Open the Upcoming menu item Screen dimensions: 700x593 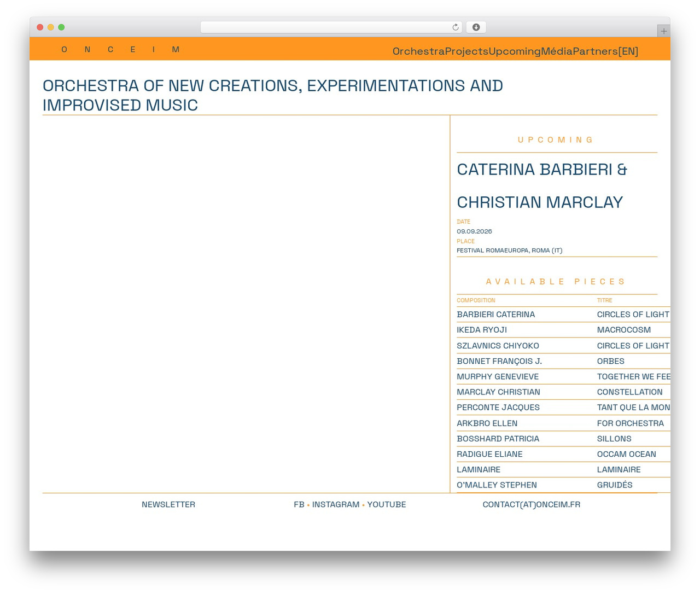pos(515,51)
